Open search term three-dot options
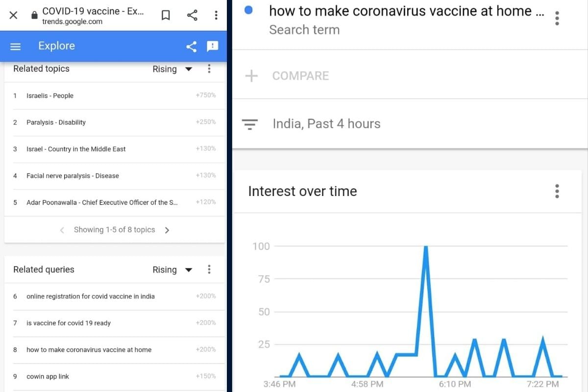 click(x=557, y=19)
